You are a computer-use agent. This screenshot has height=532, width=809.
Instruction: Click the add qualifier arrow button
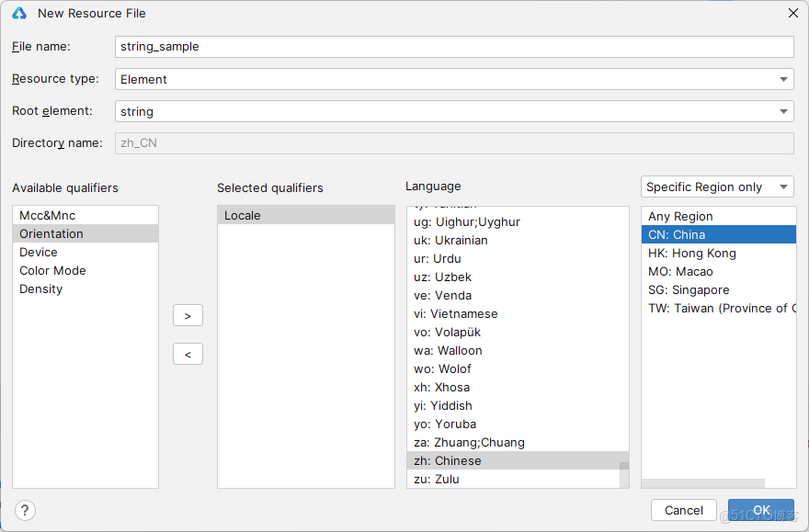(x=188, y=315)
